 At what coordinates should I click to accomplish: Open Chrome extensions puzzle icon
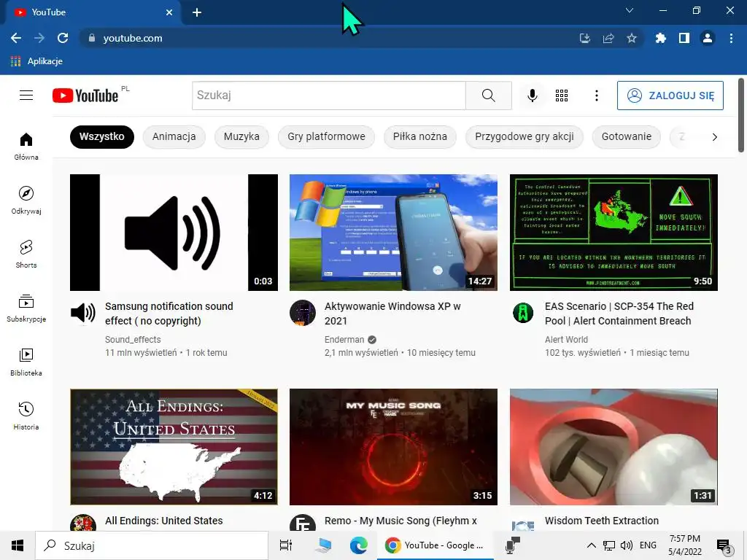point(660,38)
